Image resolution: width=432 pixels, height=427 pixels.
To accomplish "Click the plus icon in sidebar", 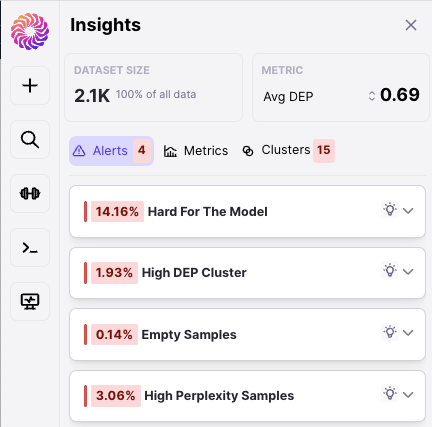I will 30,86.
